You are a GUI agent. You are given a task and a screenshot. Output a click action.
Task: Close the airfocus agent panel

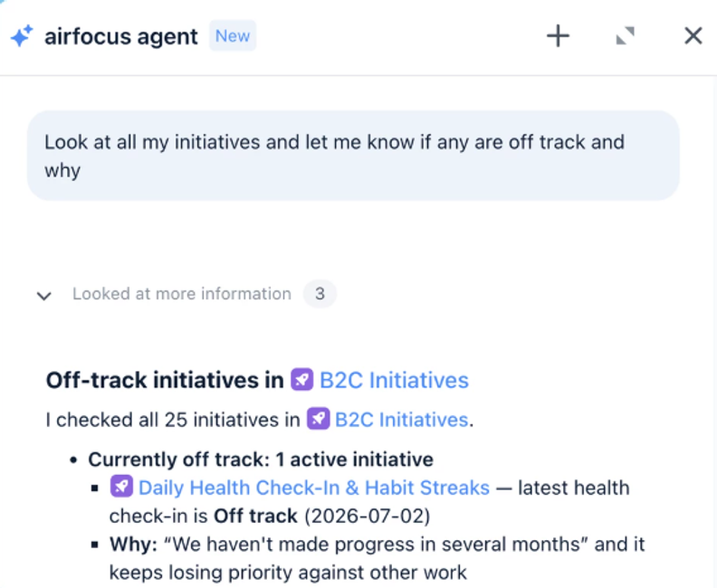click(x=693, y=35)
